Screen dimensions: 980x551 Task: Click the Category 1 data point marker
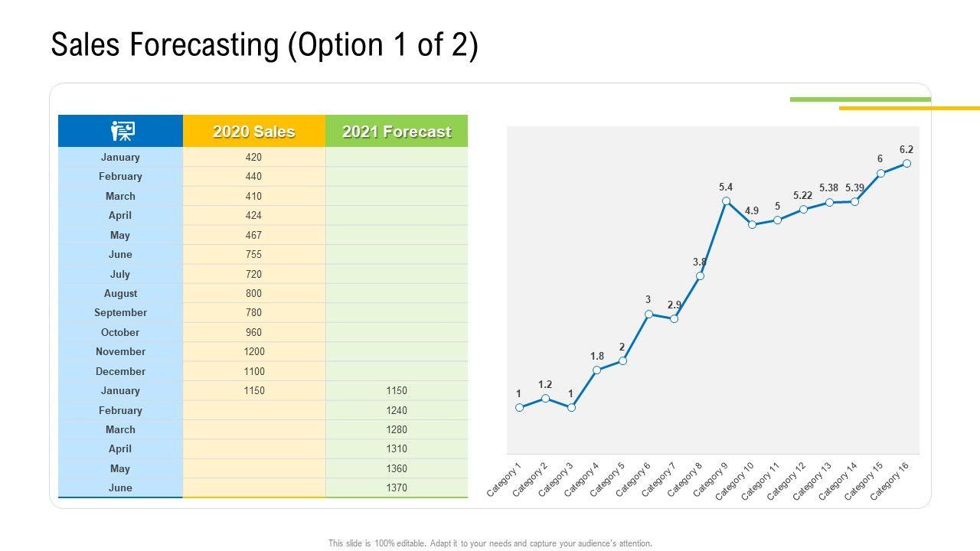[520, 407]
